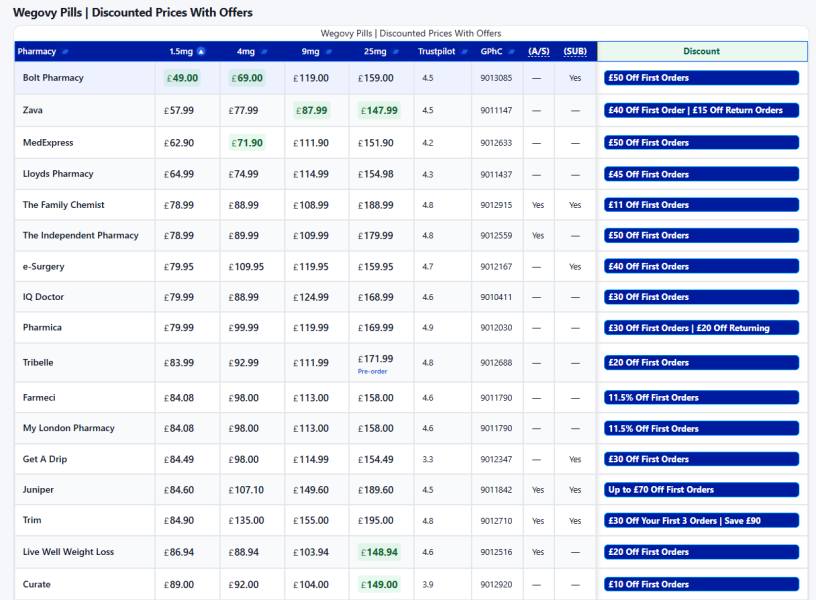Select the Lloyds Pharmacy name

(58, 174)
